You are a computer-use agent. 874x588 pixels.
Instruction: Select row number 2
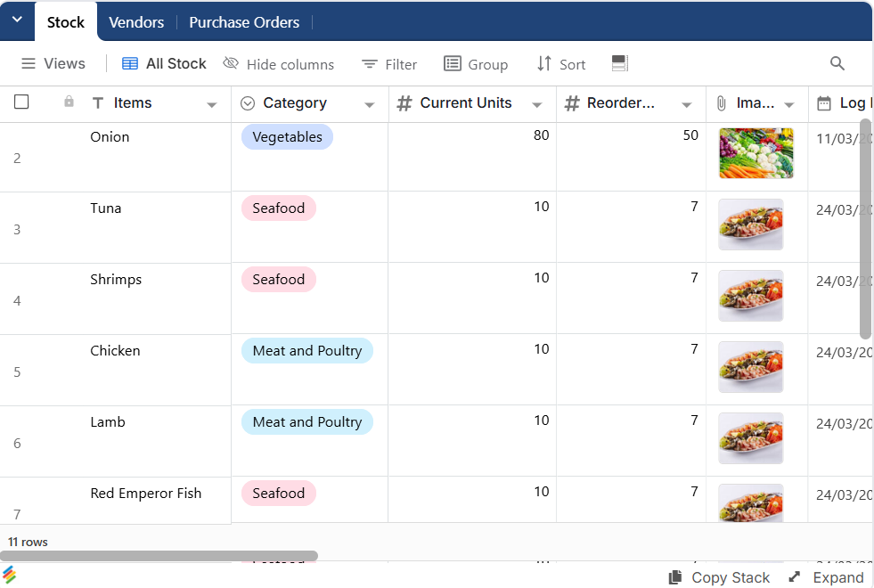(17, 159)
